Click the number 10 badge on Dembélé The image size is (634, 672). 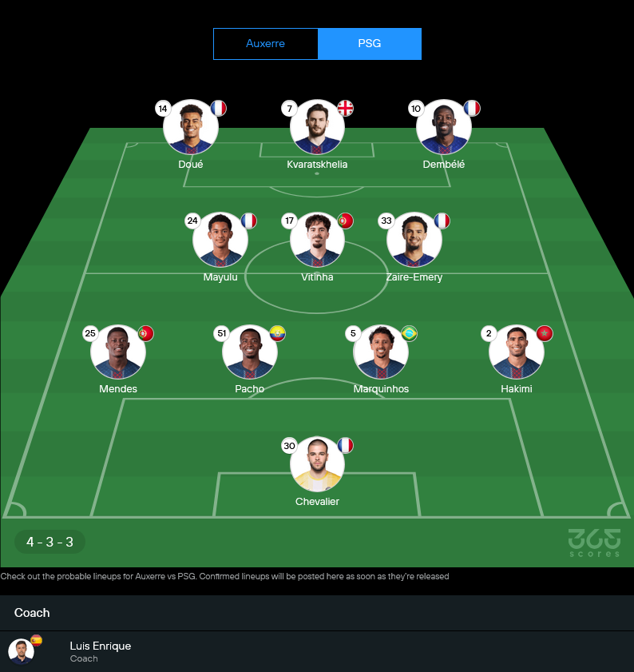pyautogui.click(x=416, y=109)
